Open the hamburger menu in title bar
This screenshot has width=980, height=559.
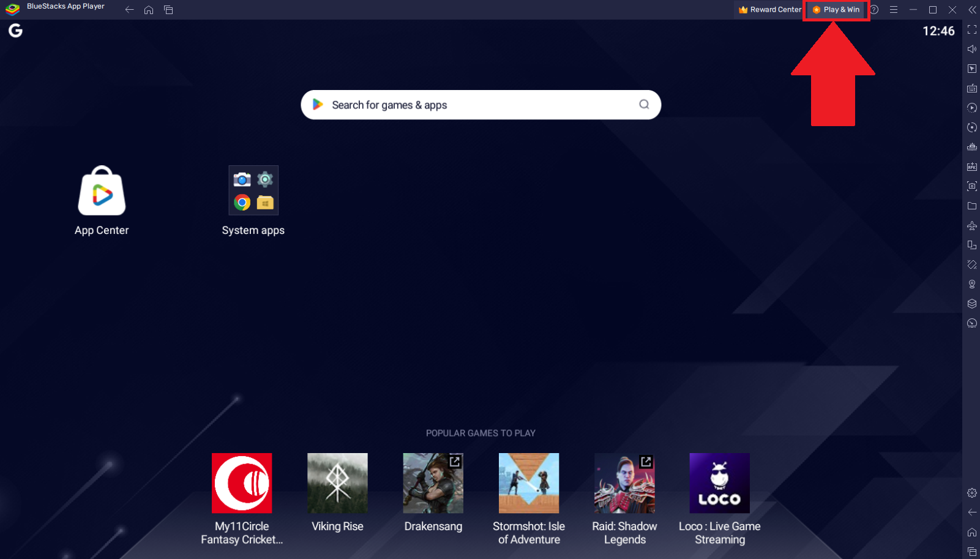pyautogui.click(x=894, y=10)
